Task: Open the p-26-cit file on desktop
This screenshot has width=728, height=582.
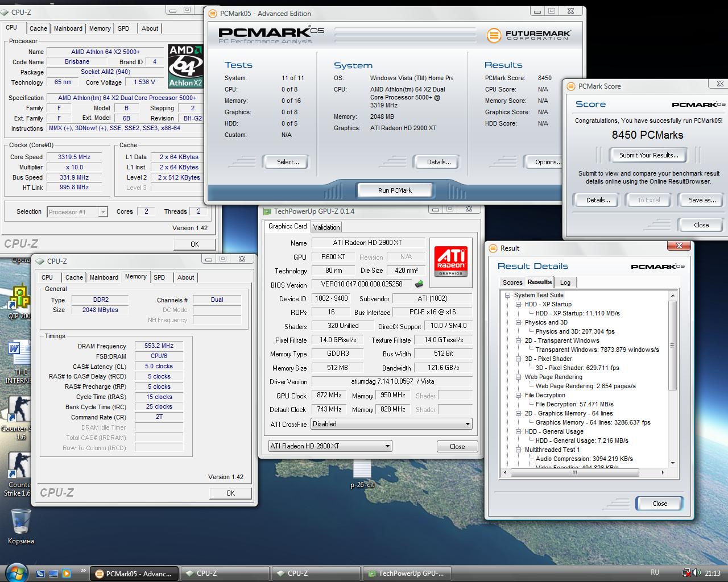Action: coord(362,473)
